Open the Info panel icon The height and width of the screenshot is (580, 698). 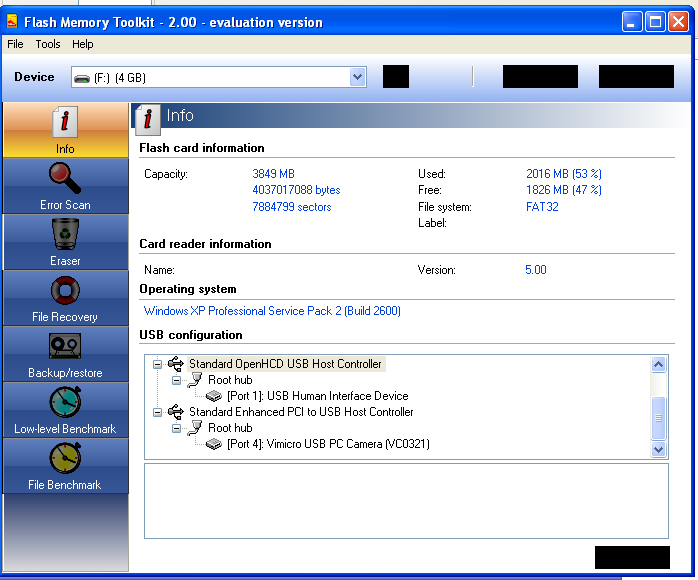[x=65, y=124]
